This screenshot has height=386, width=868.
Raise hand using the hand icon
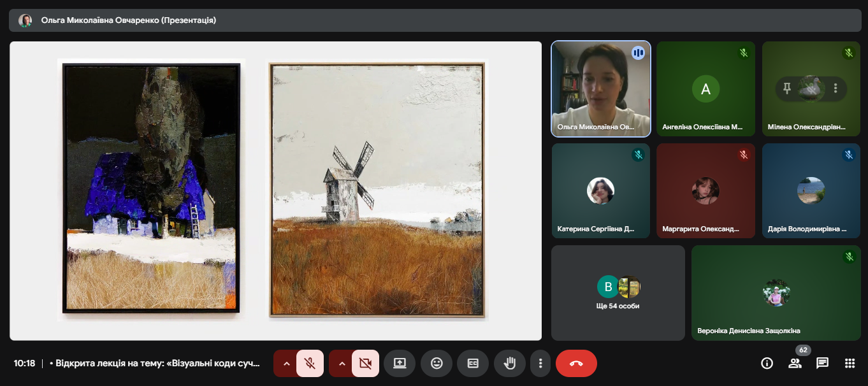click(510, 364)
